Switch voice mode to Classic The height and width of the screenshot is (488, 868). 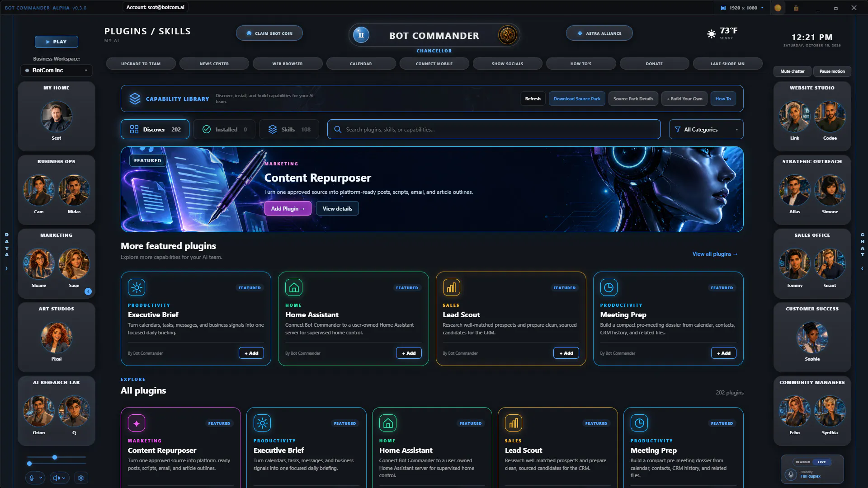pyautogui.click(x=803, y=462)
